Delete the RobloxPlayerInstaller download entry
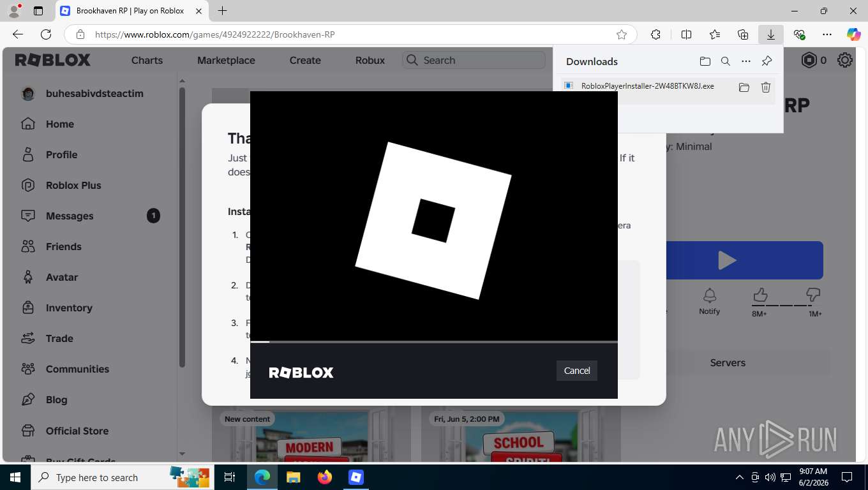Image resolution: width=868 pixels, height=490 pixels. pos(766,87)
